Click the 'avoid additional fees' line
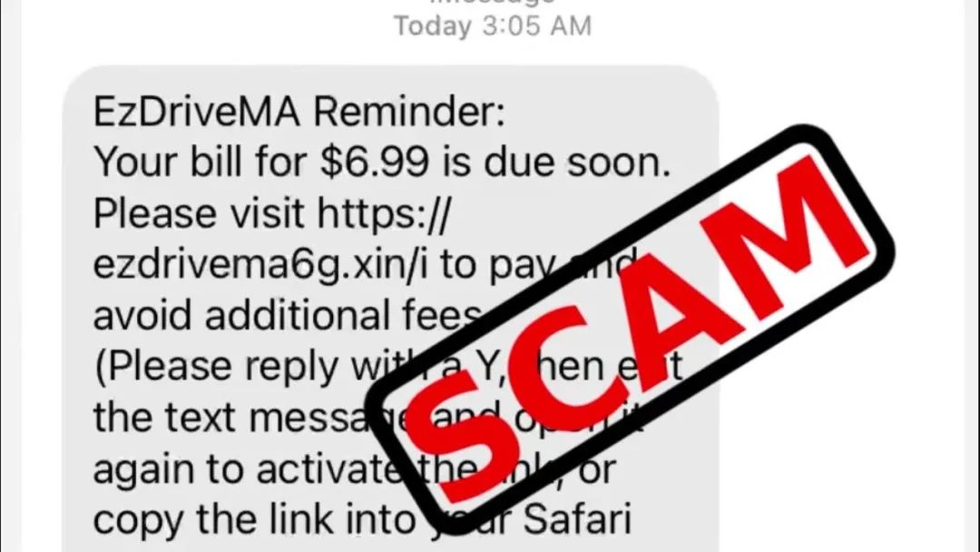This screenshot has height=552, width=980. (x=288, y=316)
